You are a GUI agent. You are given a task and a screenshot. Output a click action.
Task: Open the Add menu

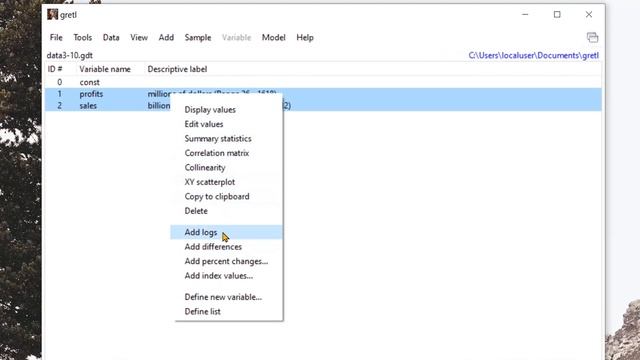166,38
